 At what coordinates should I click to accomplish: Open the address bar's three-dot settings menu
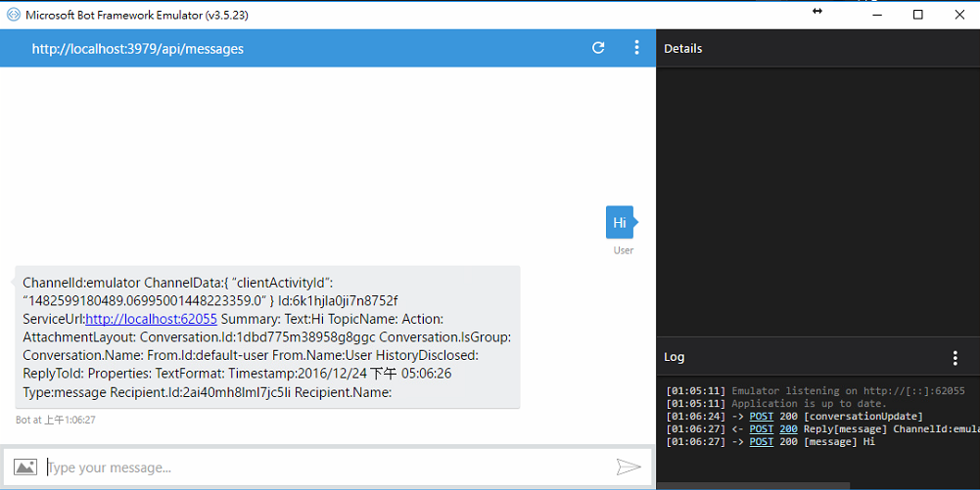coord(636,48)
